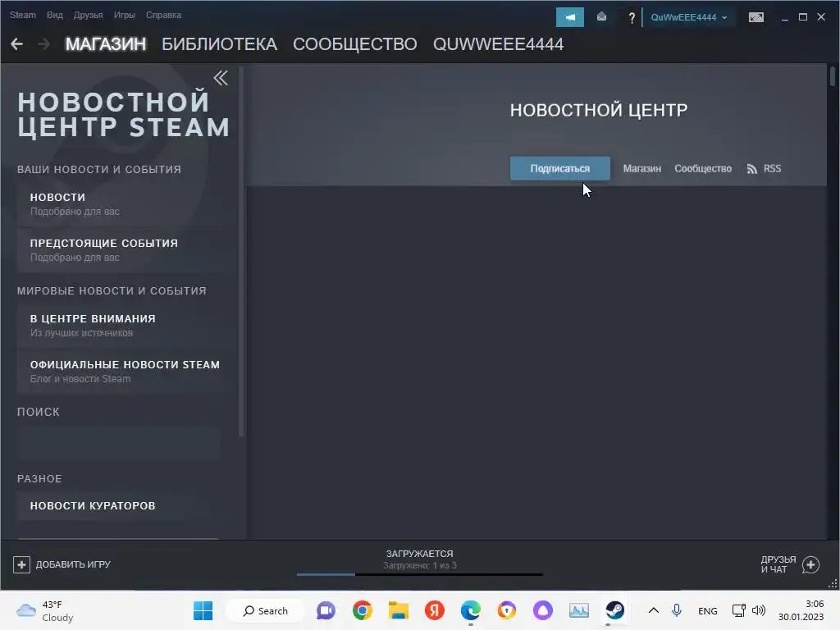Open the taskbar video chat app icon
840x630 pixels.
pyautogui.click(x=326, y=610)
